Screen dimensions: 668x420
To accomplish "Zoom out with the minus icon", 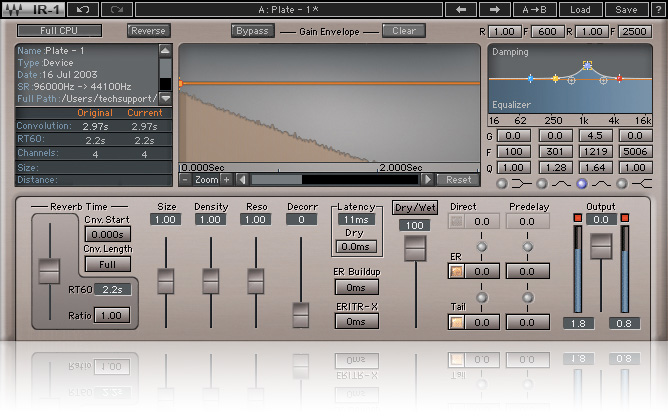I will pyautogui.click(x=185, y=179).
